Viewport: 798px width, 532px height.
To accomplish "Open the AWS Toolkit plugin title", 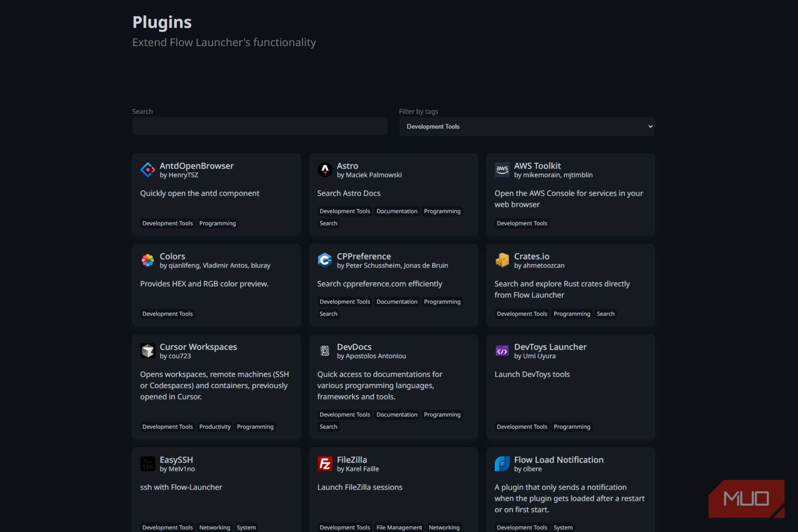I will point(537,166).
